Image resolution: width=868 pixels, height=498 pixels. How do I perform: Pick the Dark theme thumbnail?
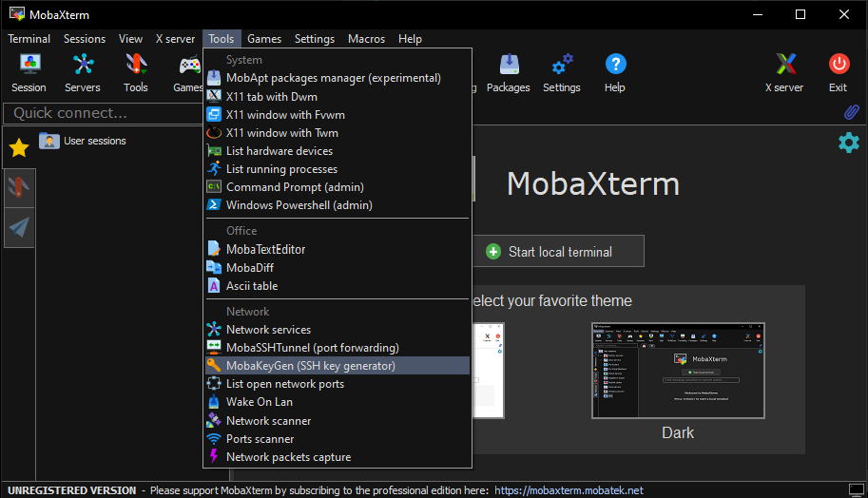[678, 372]
